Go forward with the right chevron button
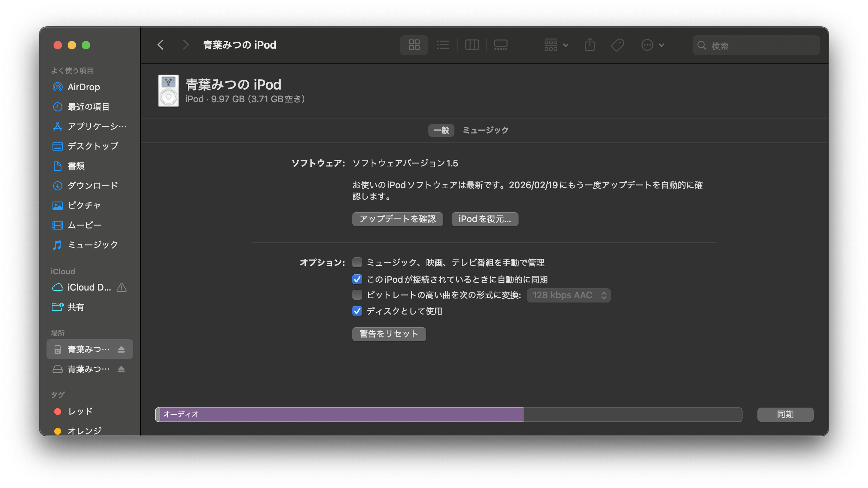 point(185,45)
